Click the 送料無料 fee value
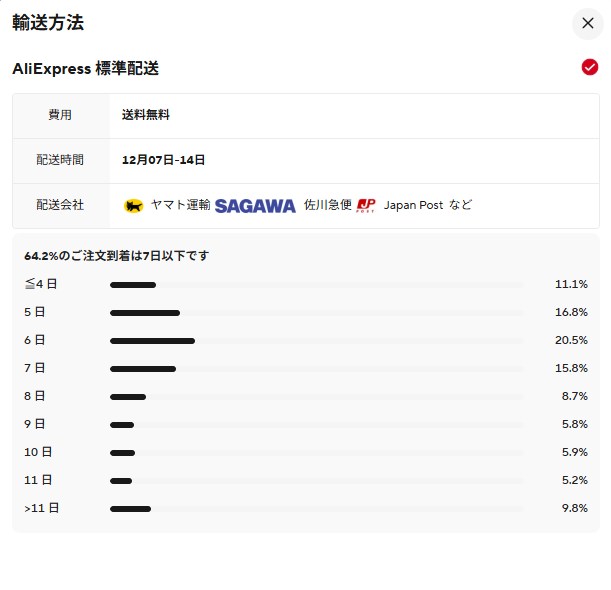611x590 pixels. point(146,115)
